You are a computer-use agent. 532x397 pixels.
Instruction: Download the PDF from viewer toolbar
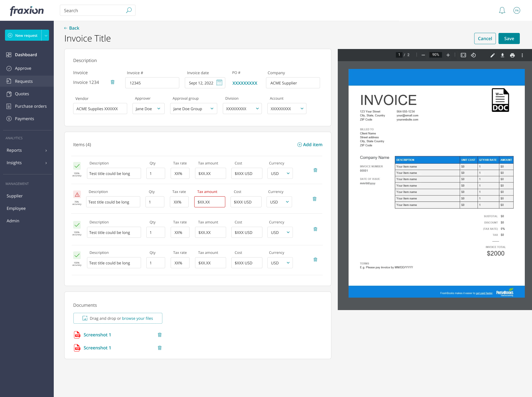tap(502, 55)
